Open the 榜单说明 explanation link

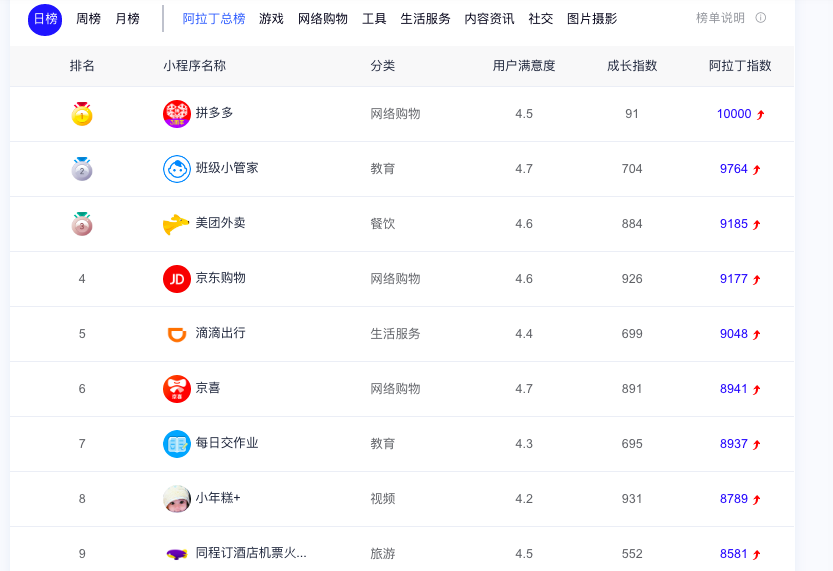pos(720,18)
